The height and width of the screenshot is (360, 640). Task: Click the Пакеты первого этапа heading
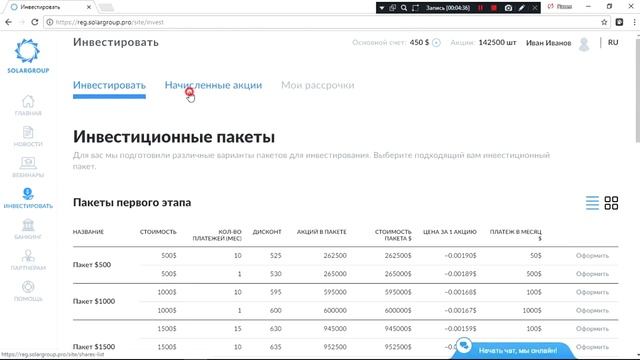[x=132, y=202]
